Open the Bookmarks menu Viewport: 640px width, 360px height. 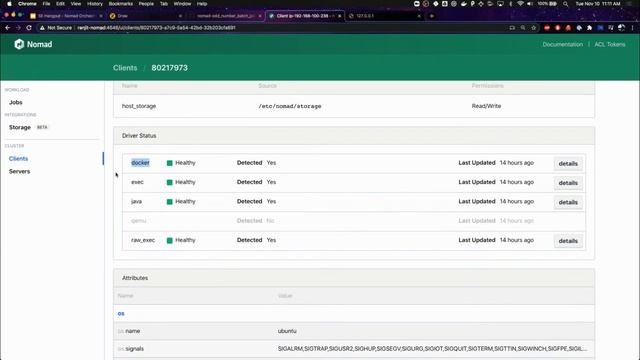tap(120, 4)
